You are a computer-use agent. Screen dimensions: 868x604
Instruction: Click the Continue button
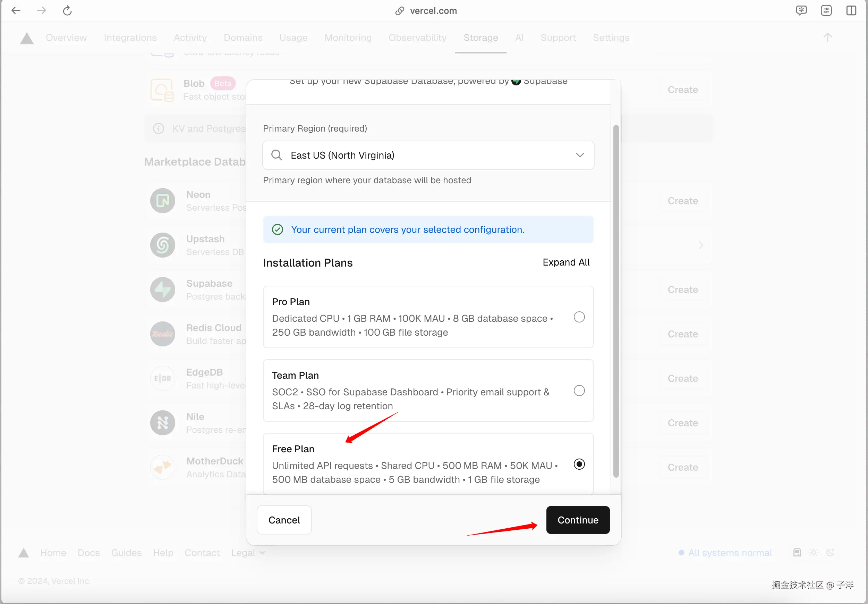point(577,520)
